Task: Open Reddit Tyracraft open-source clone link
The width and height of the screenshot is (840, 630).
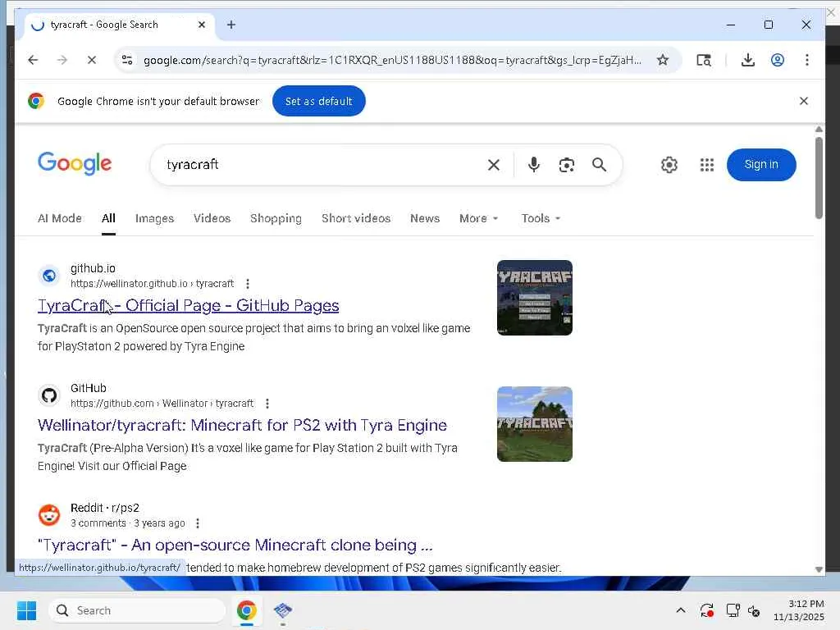Action: pos(235,545)
